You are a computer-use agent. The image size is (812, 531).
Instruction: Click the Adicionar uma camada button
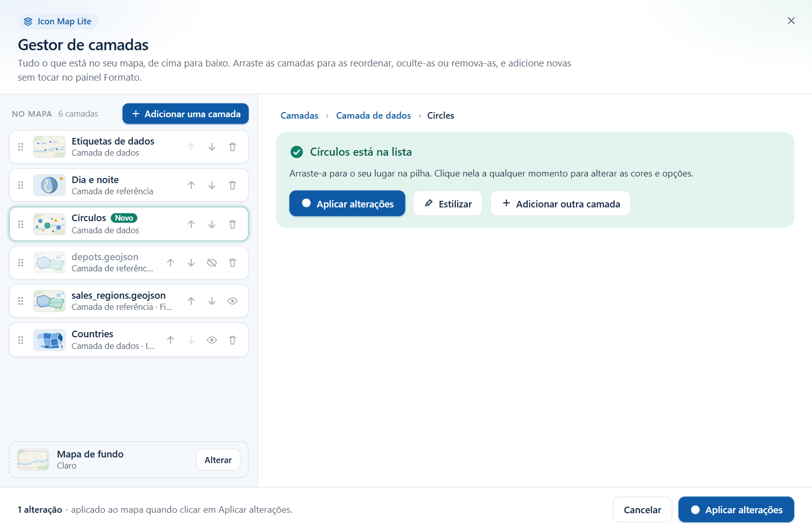point(186,114)
